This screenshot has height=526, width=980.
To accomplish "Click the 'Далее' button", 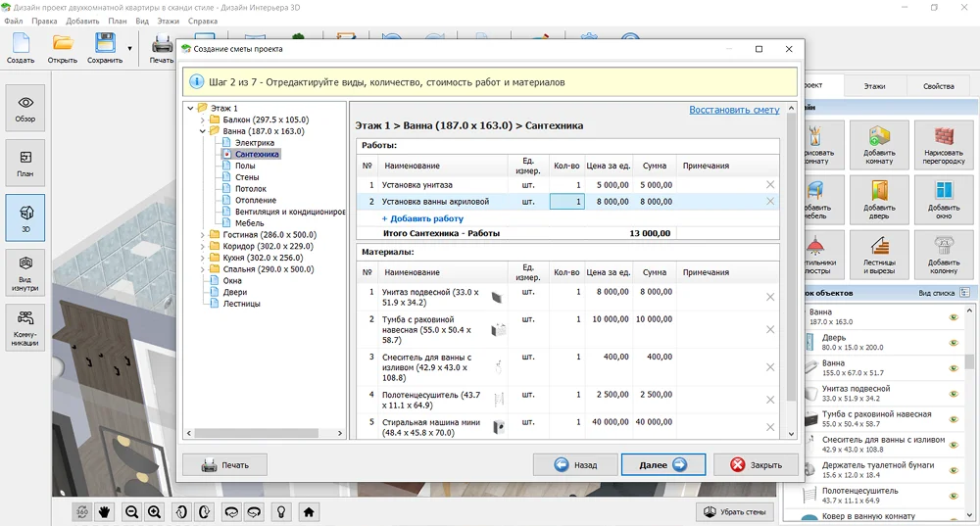I will [662, 465].
